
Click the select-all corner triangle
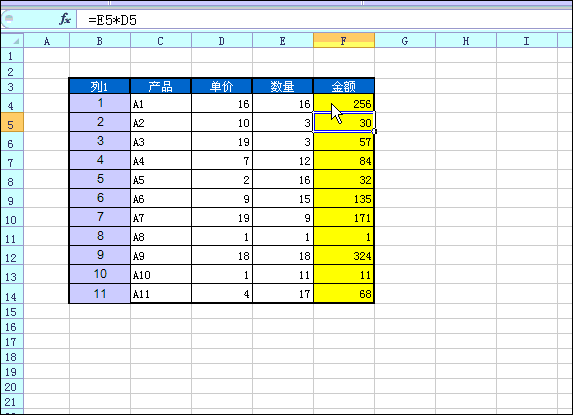(12, 41)
